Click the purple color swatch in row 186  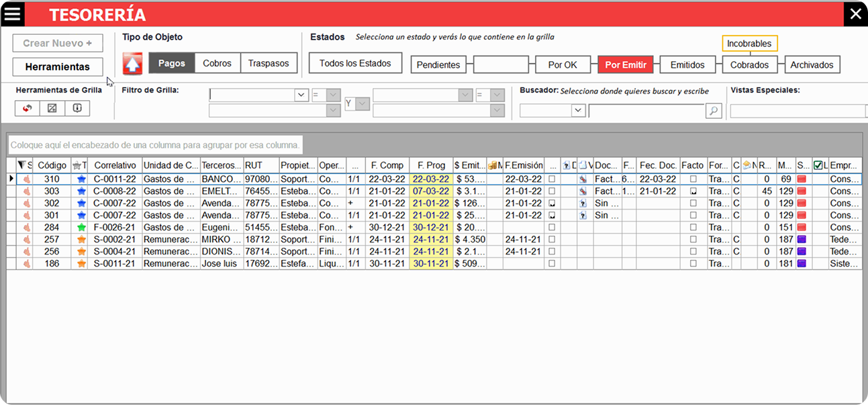802,264
